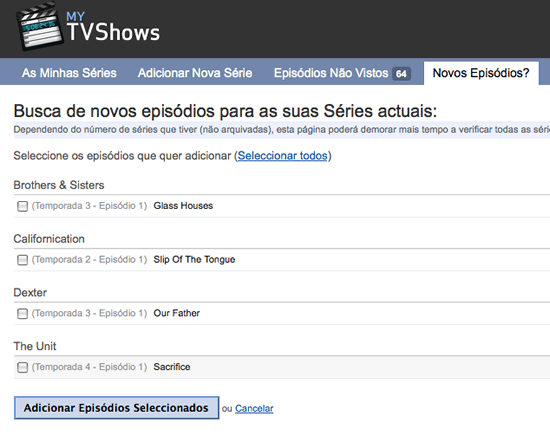Click the MyTVShows clapperboard logo icon

coord(40,27)
